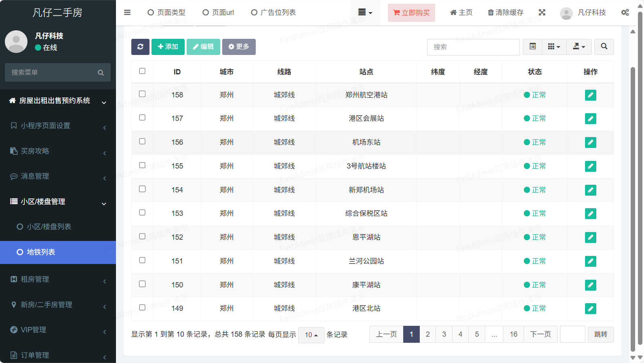Click the sidebar menu search icon
The image size is (644, 363).
pos(101,73)
